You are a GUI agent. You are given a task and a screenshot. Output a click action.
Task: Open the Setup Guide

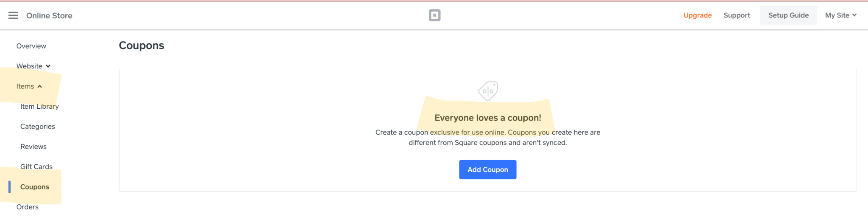pos(788,15)
